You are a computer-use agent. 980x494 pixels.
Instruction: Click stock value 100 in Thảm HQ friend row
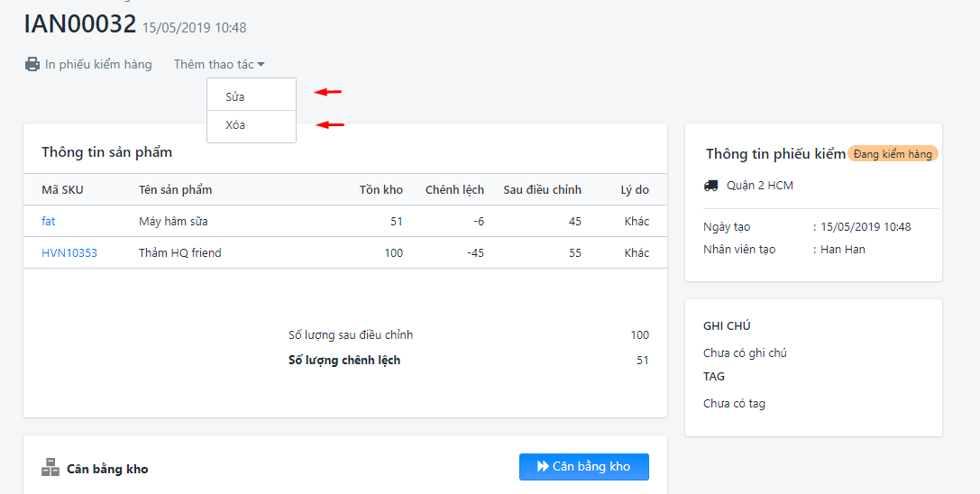pos(393,253)
